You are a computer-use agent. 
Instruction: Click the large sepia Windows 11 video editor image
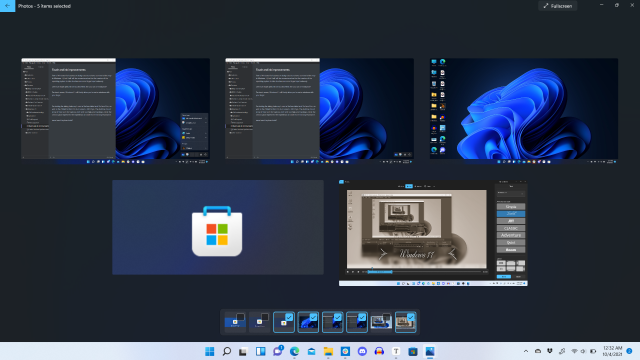pyautogui.click(x=433, y=233)
